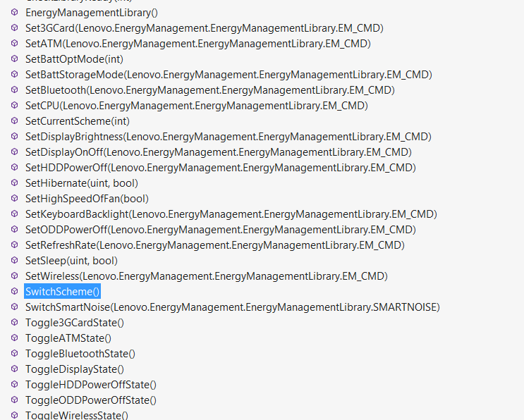This screenshot has height=420, width=524.
Task: Select the SetODDPowerOff method row
Action: pos(221,230)
